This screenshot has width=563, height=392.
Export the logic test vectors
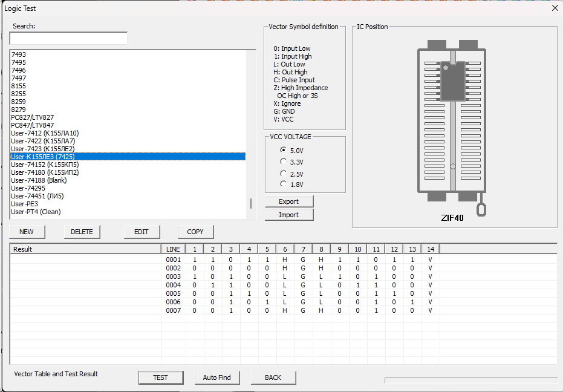coord(289,201)
